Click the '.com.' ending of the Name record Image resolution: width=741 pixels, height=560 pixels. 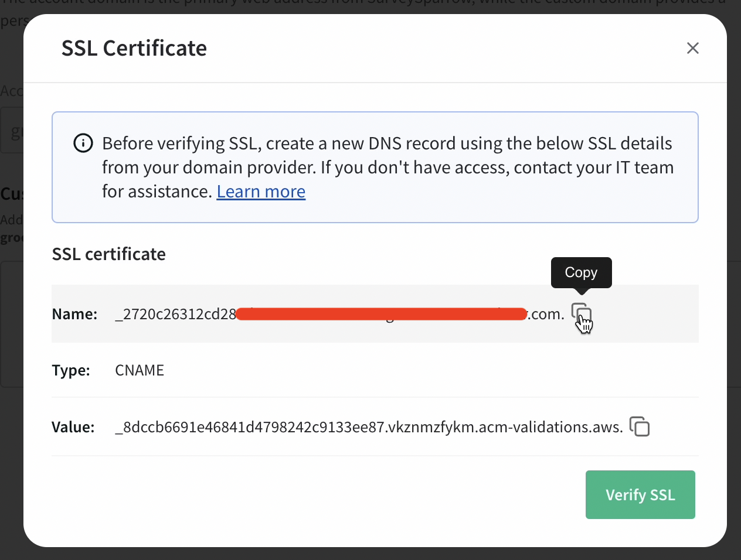point(547,314)
